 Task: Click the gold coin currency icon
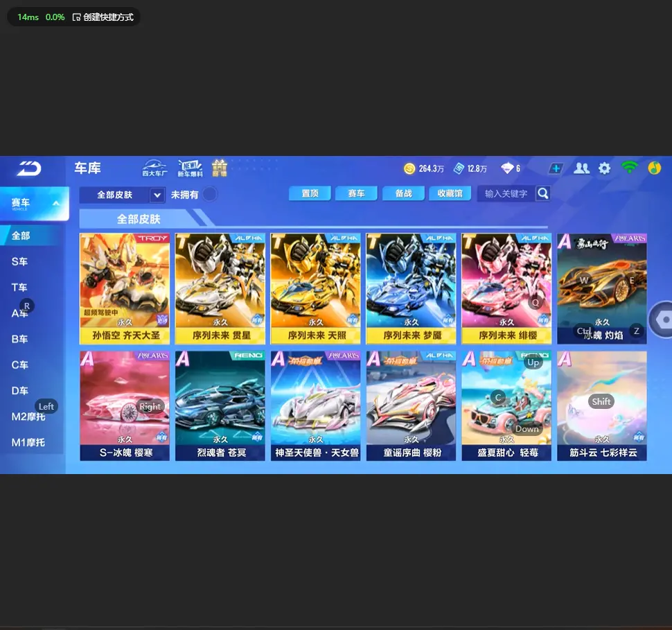point(409,168)
